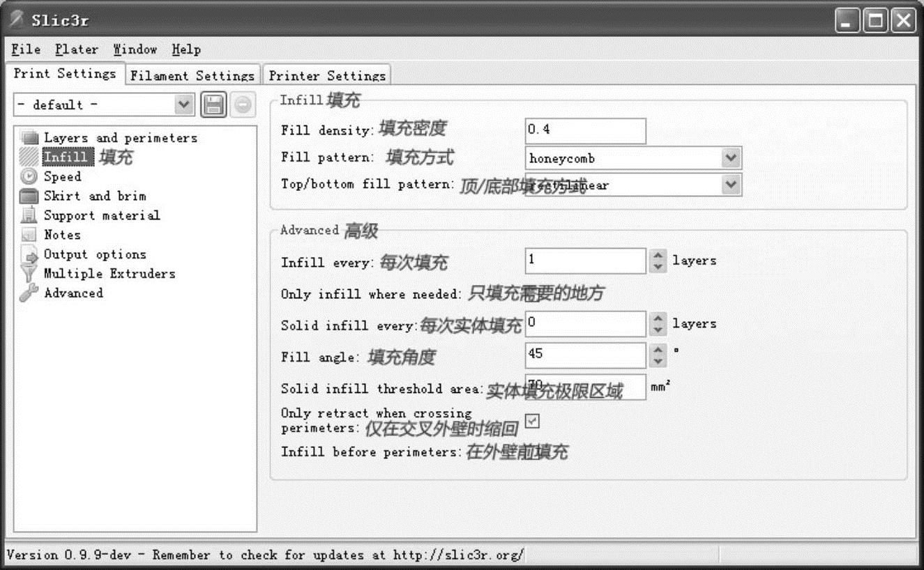Close the Slic3r window
The width and height of the screenshot is (924, 570).
point(903,21)
